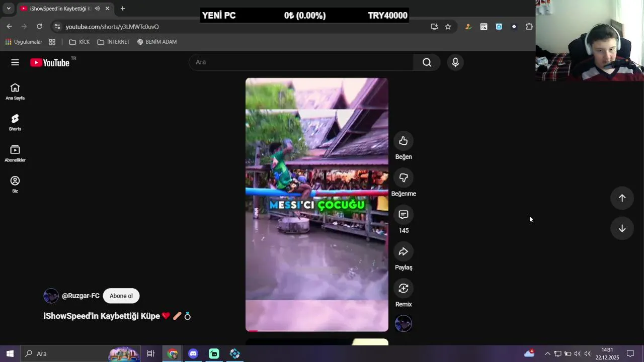This screenshot has width=644, height=362.
Task: Subscribe with Abone ol button
Action: pos(121,296)
